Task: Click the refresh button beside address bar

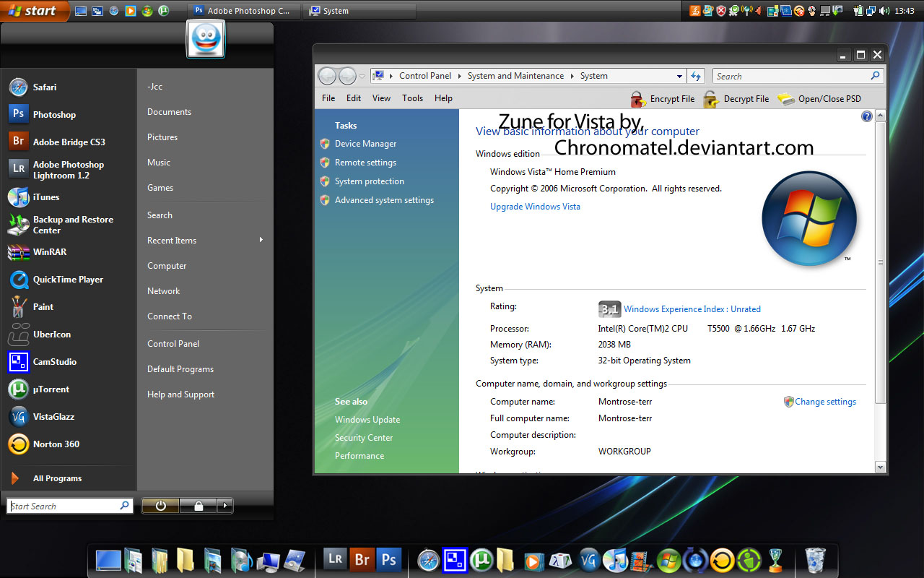Action: 696,76
